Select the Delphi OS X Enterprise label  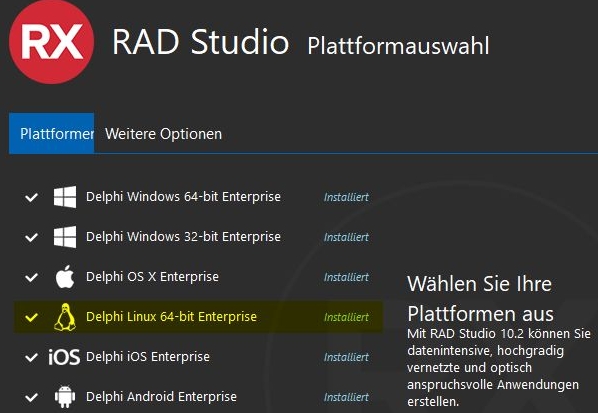(152, 276)
